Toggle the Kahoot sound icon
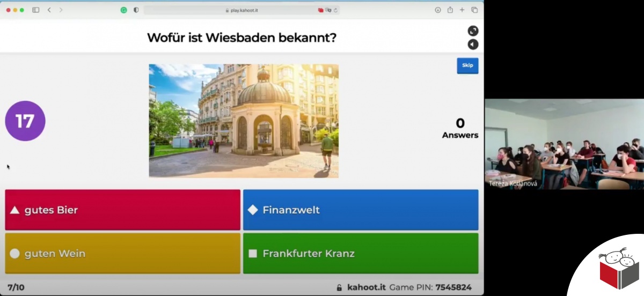The height and width of the screenshot is (296, 644). (473, 45)
